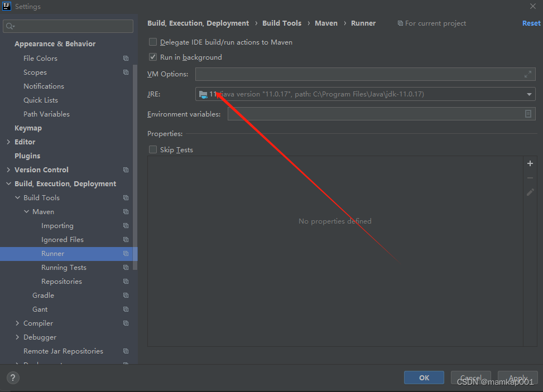Expand the VM Options field editor

528,74
